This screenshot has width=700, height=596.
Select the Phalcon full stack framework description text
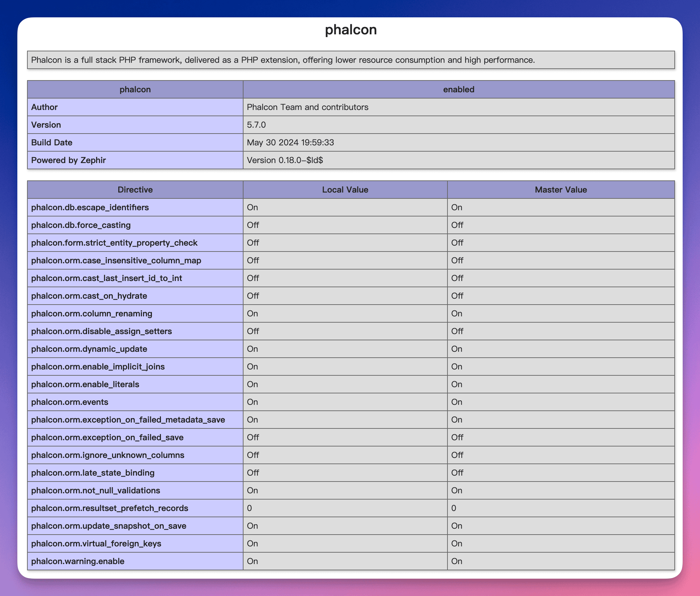pyautogui.click(x=283, y=60)
